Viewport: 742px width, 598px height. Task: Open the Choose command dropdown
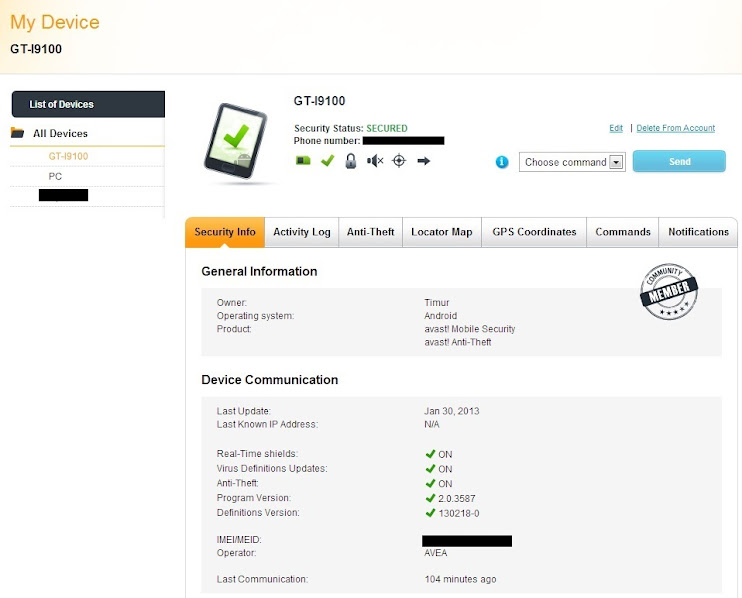[x=572, y=162]
